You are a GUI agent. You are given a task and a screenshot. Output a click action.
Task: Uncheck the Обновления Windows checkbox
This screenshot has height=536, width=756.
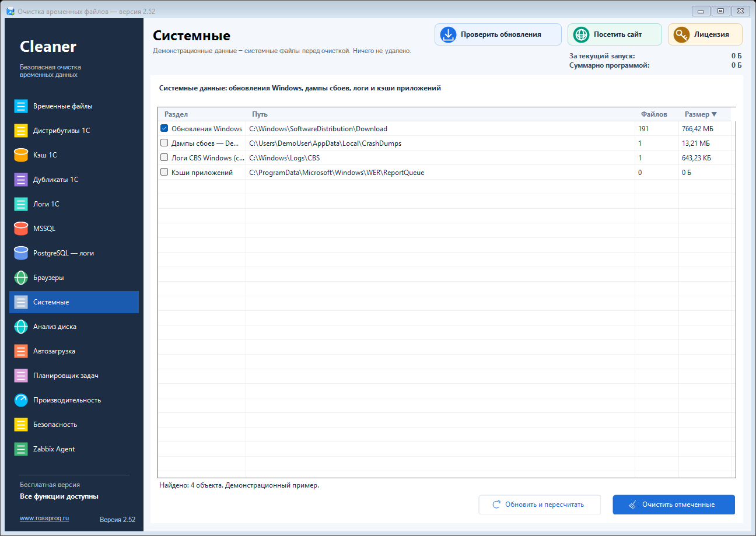(164, 128)
